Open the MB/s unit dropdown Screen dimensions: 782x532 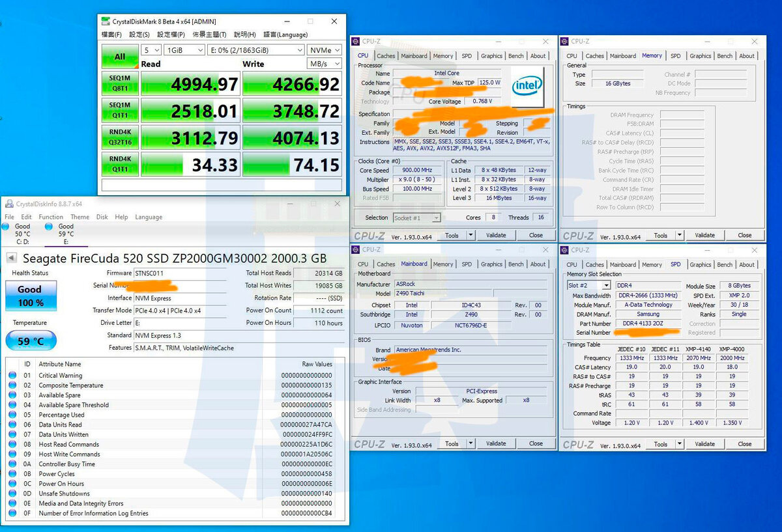[x=324, y=64]
